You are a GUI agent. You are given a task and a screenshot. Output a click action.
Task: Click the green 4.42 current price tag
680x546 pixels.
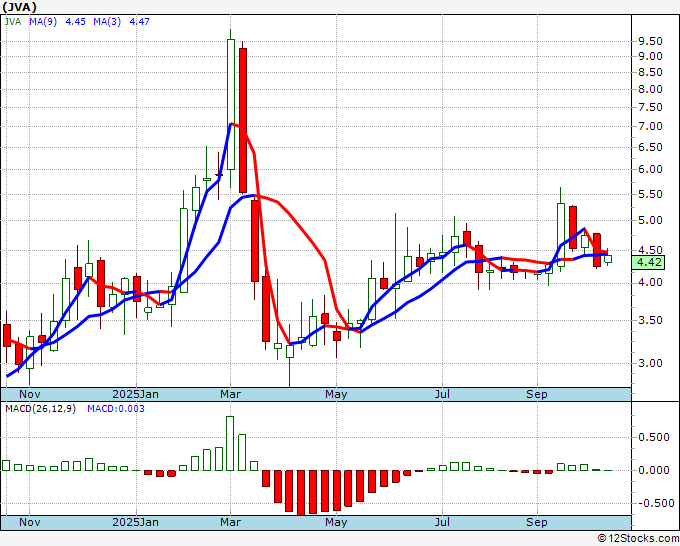point(649,263)
